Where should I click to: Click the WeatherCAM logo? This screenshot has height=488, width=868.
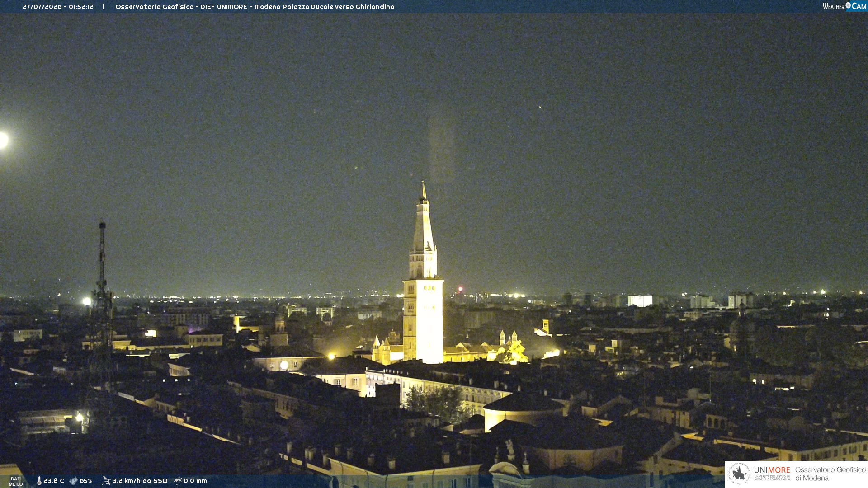click(844, 6)
